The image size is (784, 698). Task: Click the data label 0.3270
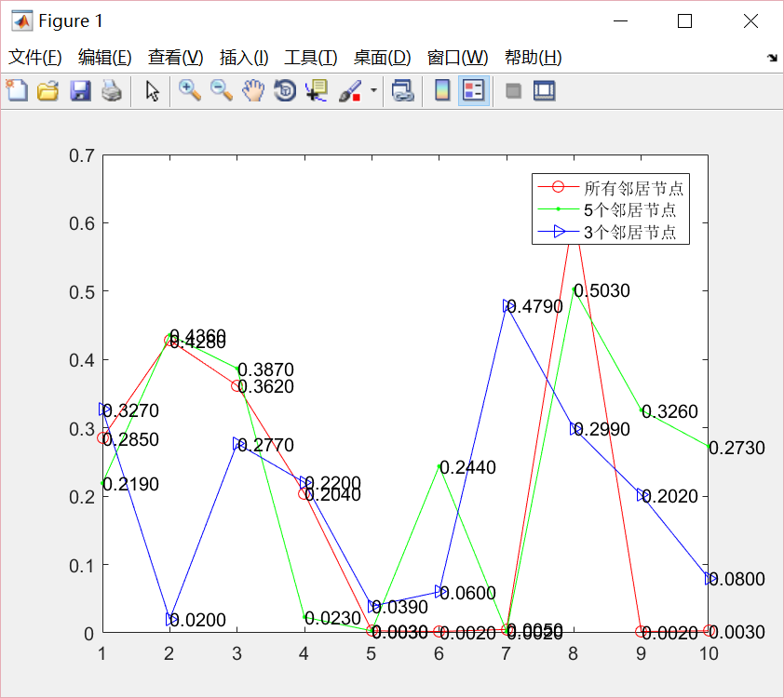(130, 410)
